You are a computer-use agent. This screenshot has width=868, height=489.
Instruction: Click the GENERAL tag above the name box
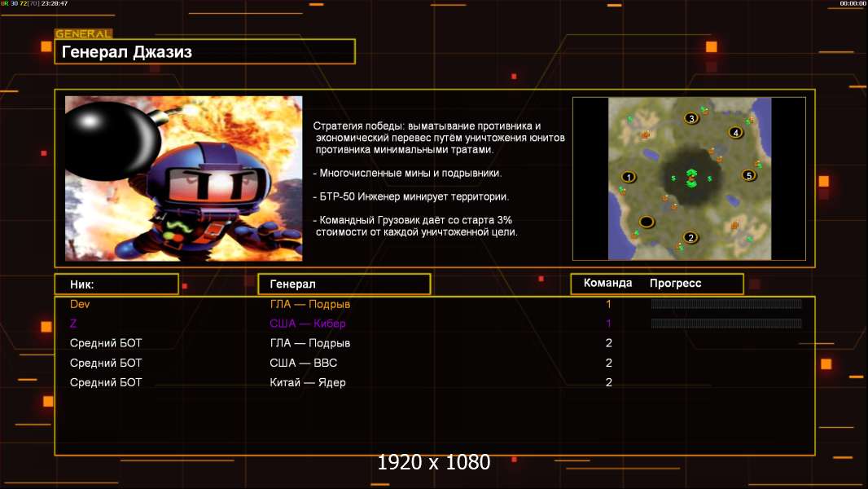(84, 33)
